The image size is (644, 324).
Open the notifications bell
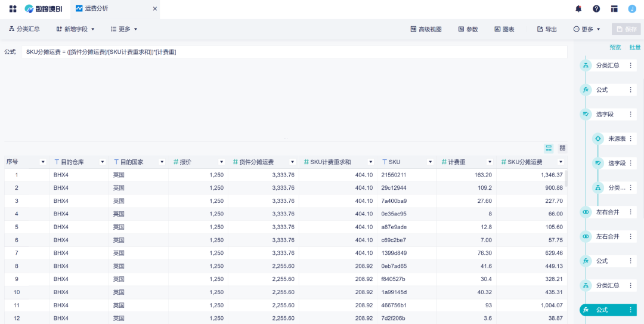click(578, 8)
